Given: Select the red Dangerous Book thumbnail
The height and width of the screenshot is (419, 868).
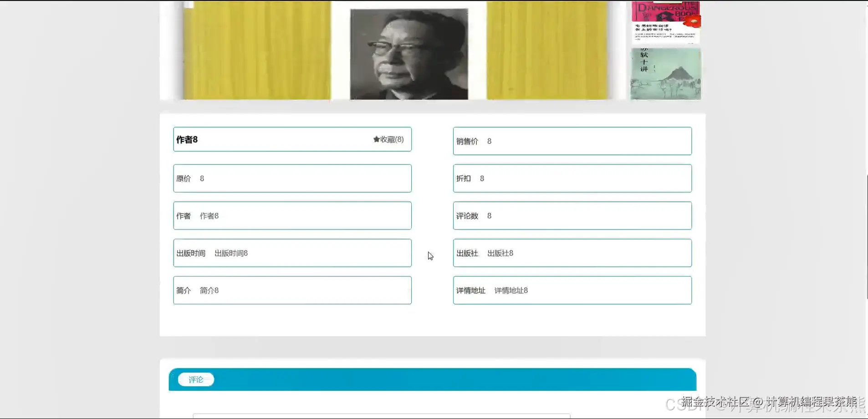Looking at the screenshot, I should click(666, 22).
